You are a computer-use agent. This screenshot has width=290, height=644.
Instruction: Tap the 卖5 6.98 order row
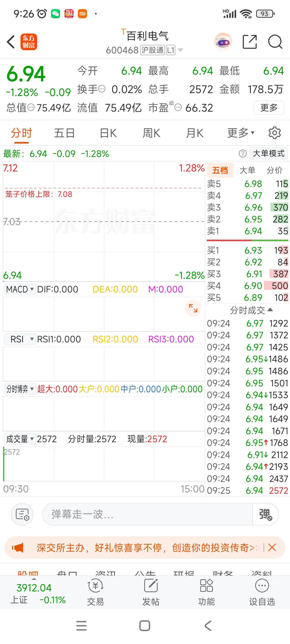[248, 184]
